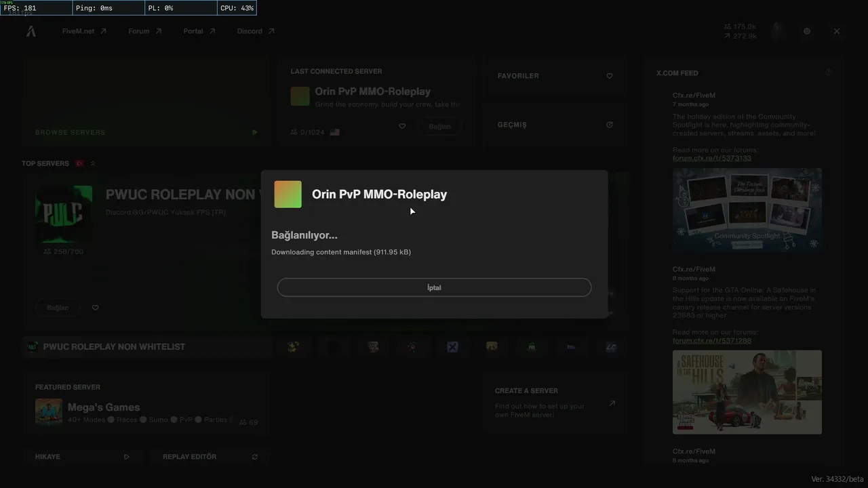Open Browse Servers

[146, 101]
